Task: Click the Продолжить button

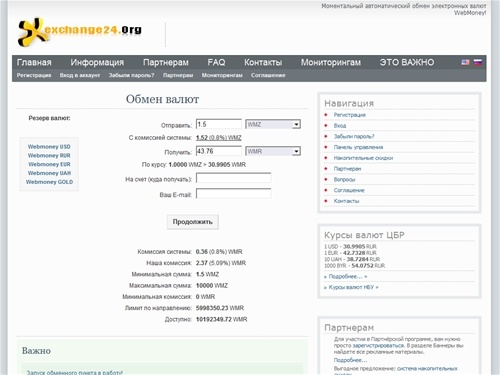Action: pyautogui.click(x=193, y=222)
